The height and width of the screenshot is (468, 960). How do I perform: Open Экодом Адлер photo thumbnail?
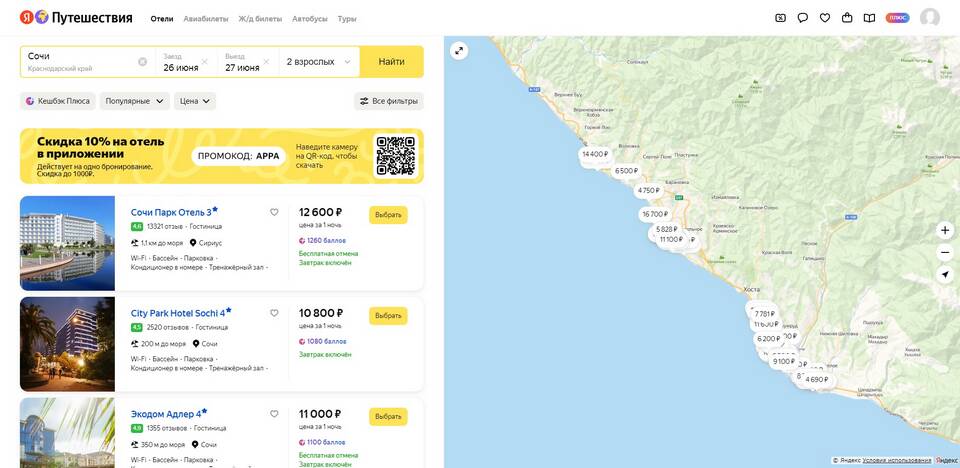pos(67,433)
